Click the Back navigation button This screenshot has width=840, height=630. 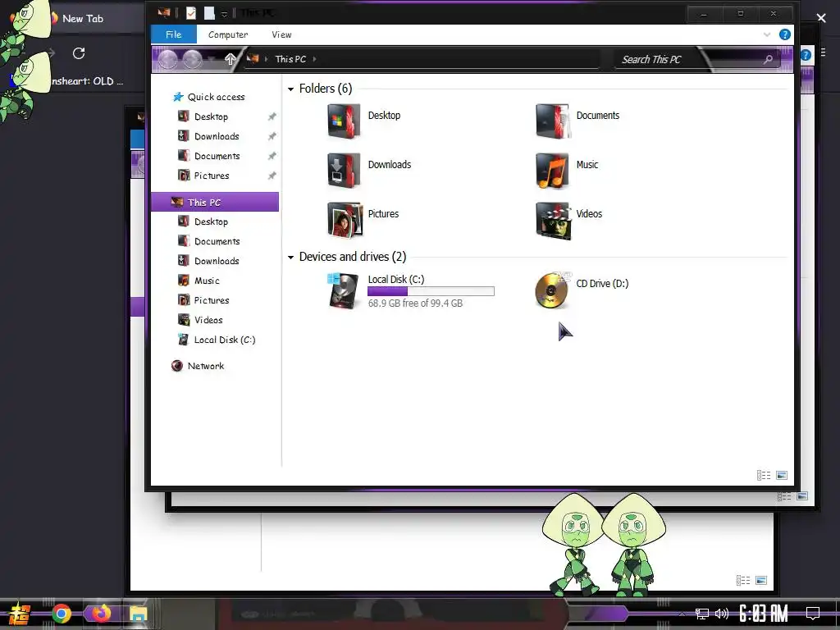coord(167,59)
